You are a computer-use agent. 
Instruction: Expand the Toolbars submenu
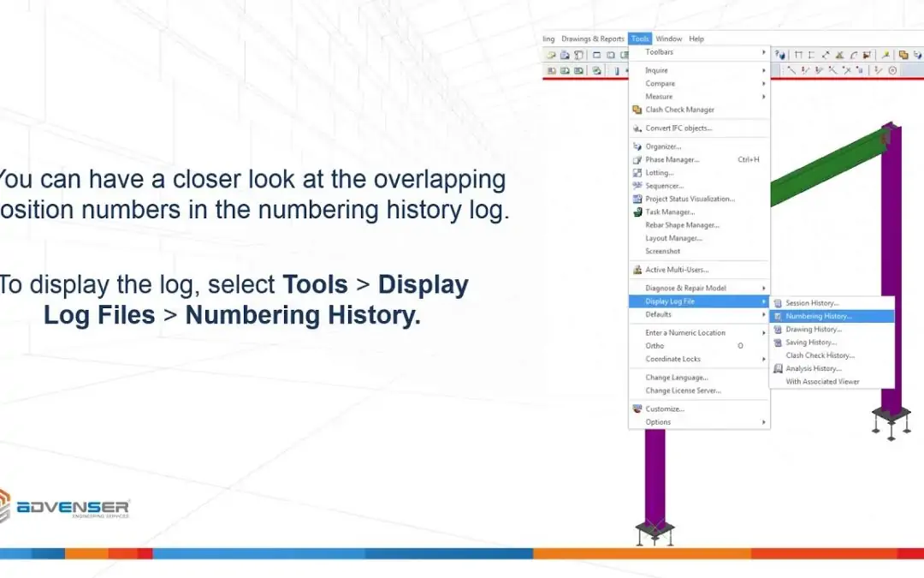[x=659, y=52]
